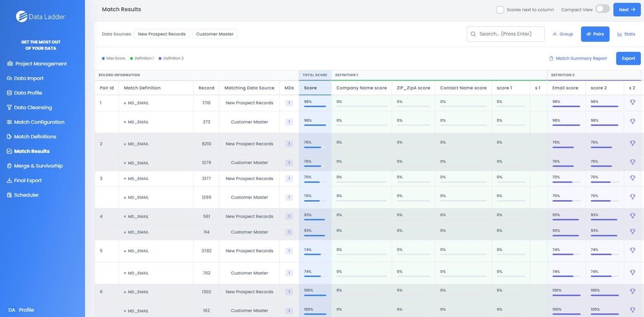Click the Scheduler calendar icon
Screen dimensions: 644x317
pyautogui.click(x=10, y=195)
